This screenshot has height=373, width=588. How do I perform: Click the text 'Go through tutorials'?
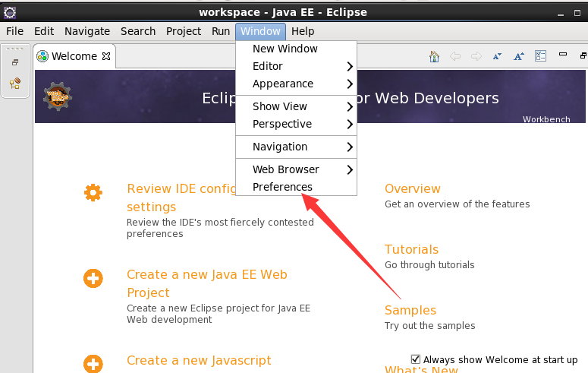(429, 265)
